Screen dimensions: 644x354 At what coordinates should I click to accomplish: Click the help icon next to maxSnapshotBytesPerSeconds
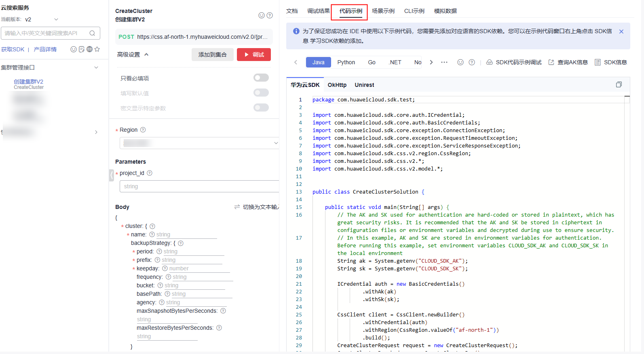[223, 311]
